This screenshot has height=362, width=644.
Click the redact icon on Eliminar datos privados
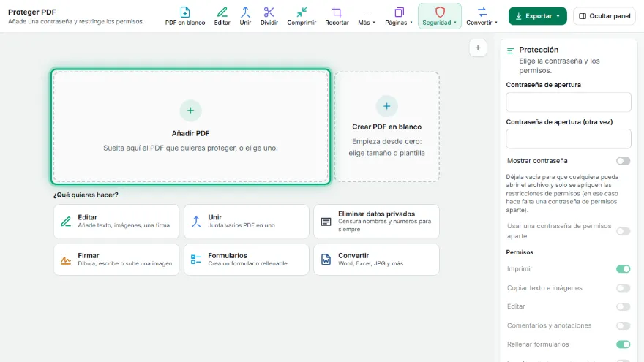(326, 222)
